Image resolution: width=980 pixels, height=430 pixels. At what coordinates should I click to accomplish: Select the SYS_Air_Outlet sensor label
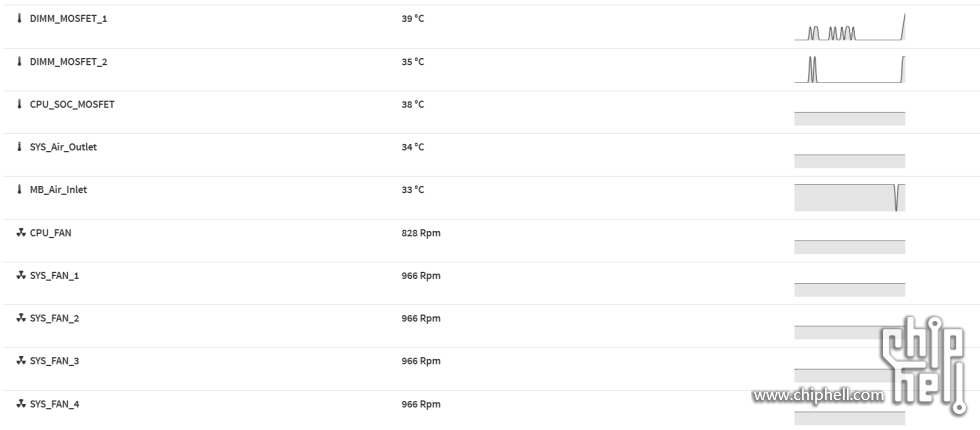pos(63,147)
